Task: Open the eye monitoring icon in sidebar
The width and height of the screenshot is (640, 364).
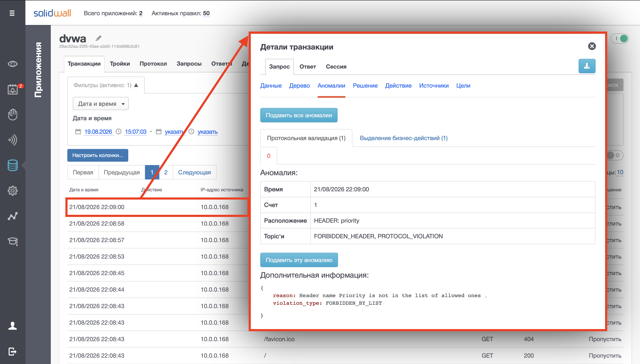Action: tap(12, 64)
